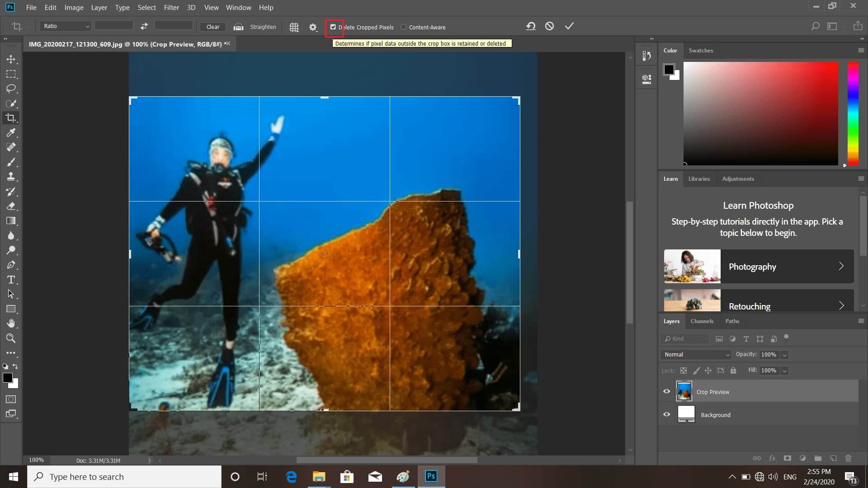Click the hue spectrum slider
The width and height of the screenshot is (868, 488).
(853, 113)
